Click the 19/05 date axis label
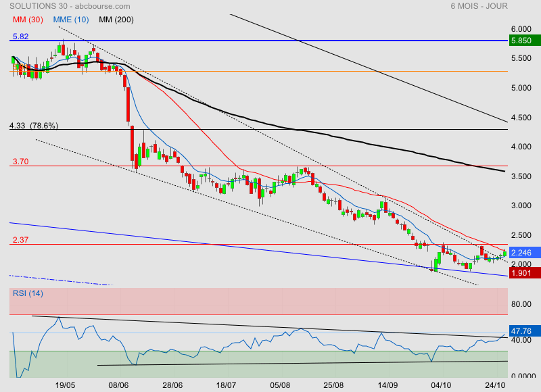This screenshot has width=541, height=392. (x=65, y=385)
